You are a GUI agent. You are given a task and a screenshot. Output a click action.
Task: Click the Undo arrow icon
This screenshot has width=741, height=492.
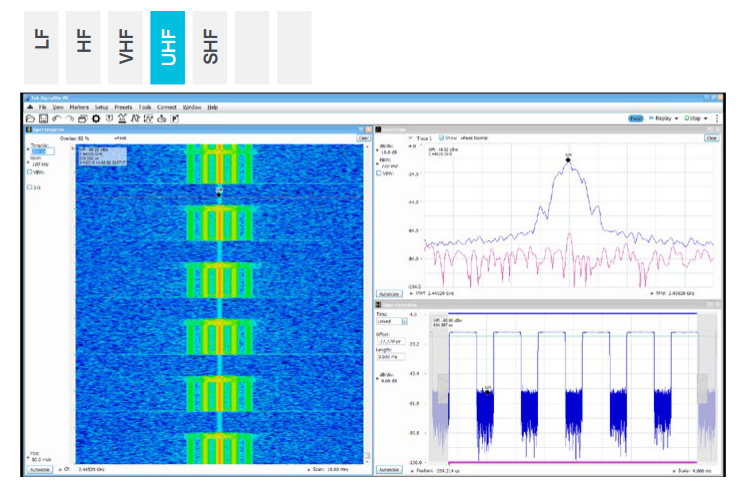56,118
